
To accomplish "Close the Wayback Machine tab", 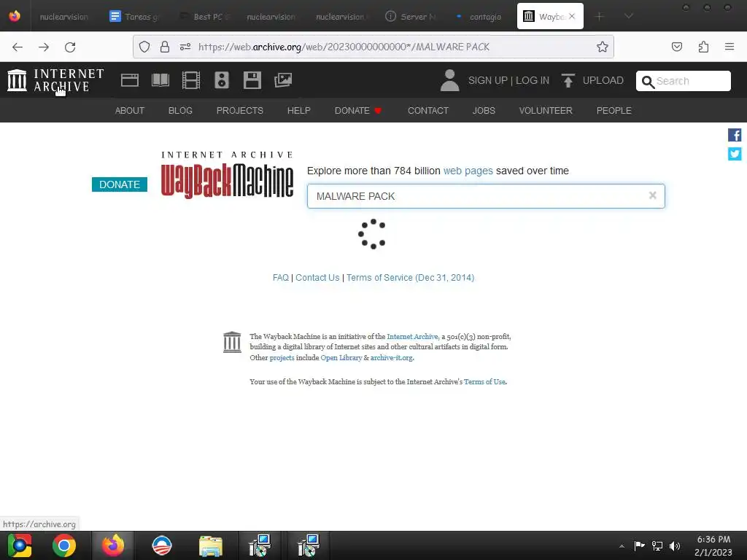I will [572, 16].
